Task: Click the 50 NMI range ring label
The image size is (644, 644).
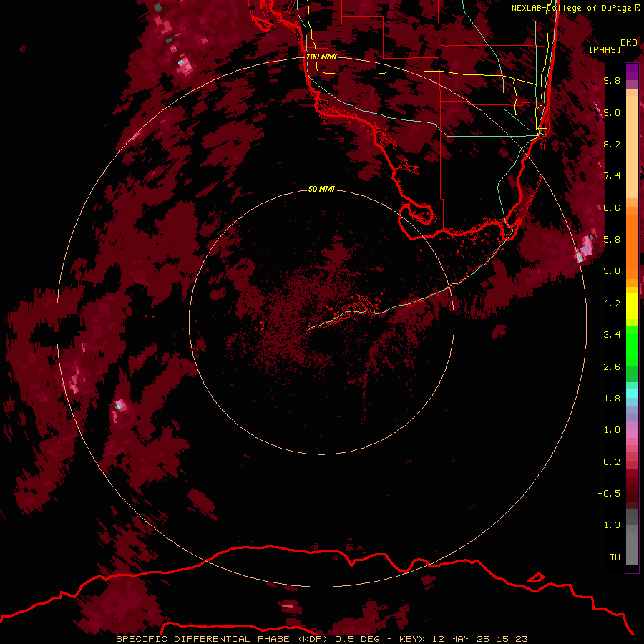Action: [321, 189]
